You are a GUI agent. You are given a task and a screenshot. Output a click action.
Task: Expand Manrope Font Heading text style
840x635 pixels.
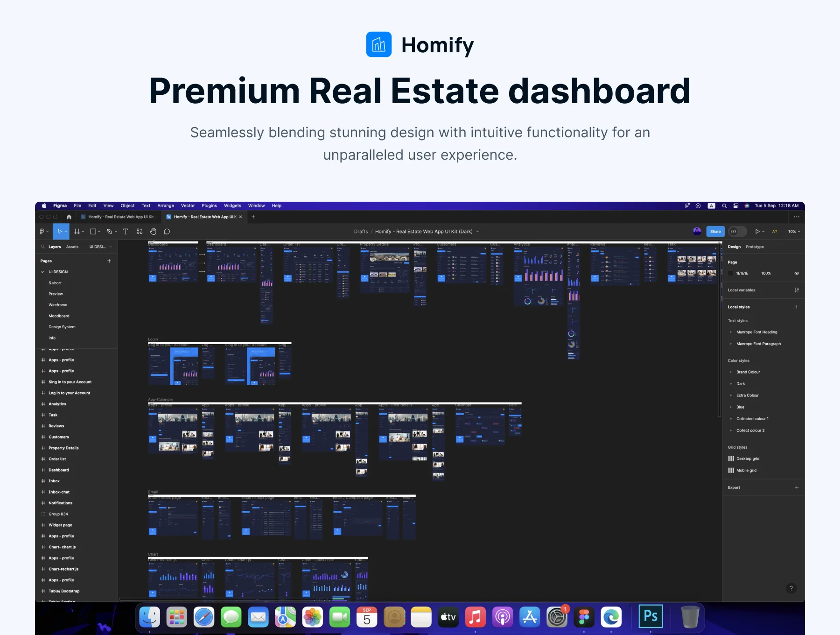click(731, 332)
